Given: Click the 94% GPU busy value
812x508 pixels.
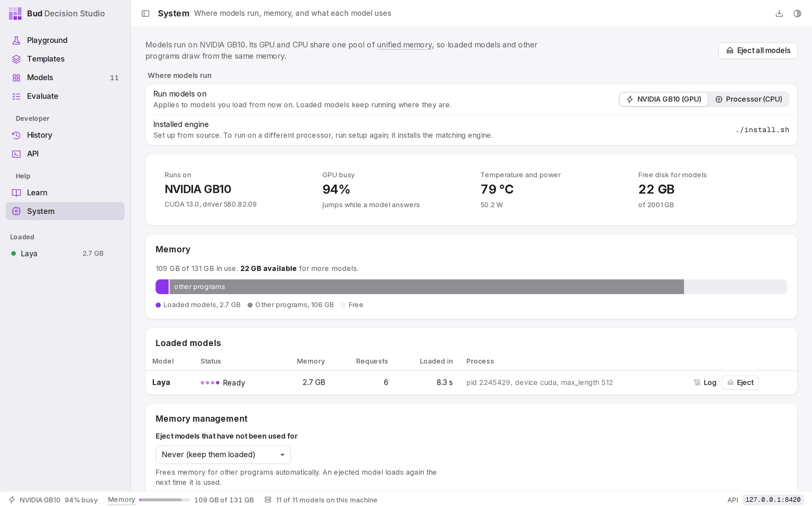Looking at the screenshot, I should point(336,189).
